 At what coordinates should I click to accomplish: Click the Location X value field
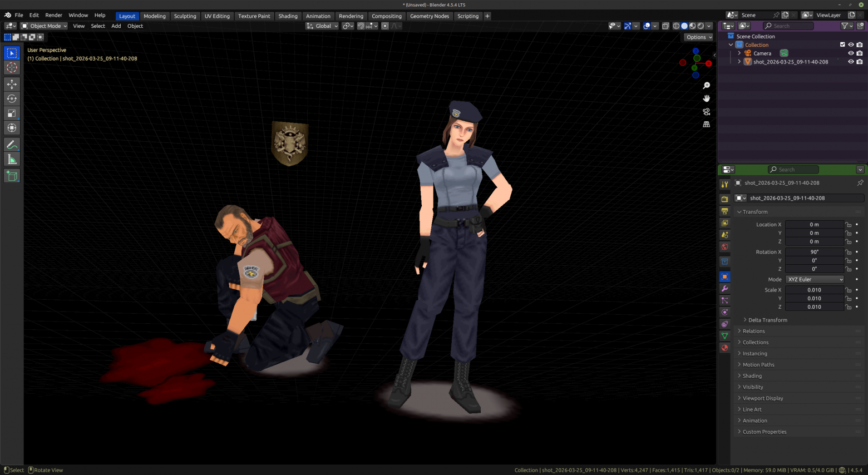pyautogui.click(x=814, y=225)
